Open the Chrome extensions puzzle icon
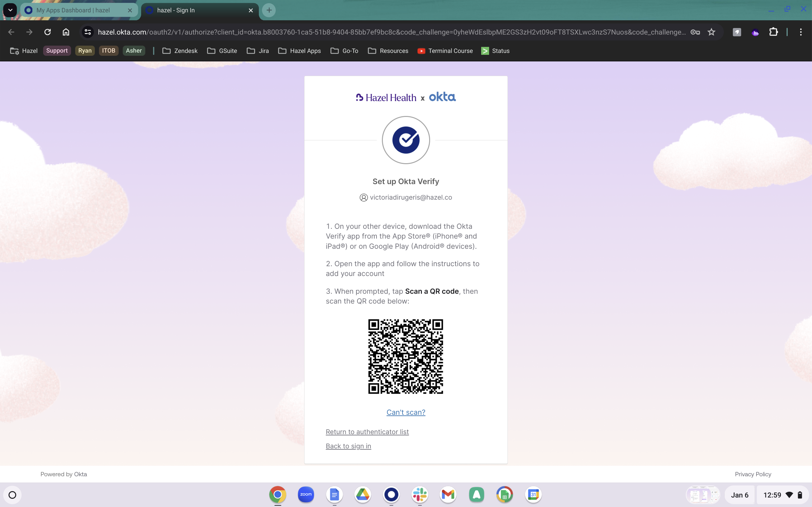 (773, 32)
